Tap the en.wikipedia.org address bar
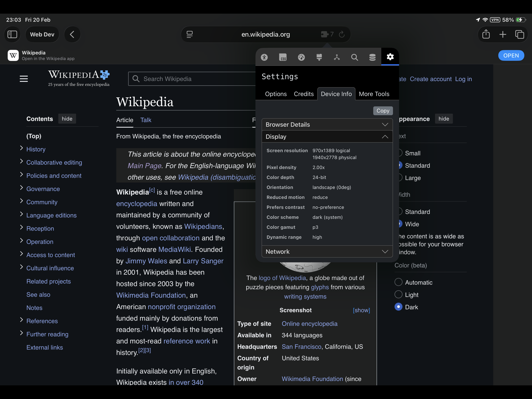 click(x=266, y=34)
